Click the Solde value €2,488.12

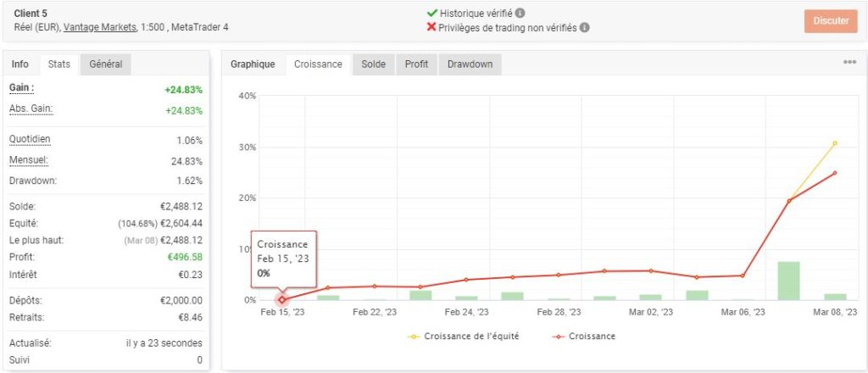coord(181,207)
